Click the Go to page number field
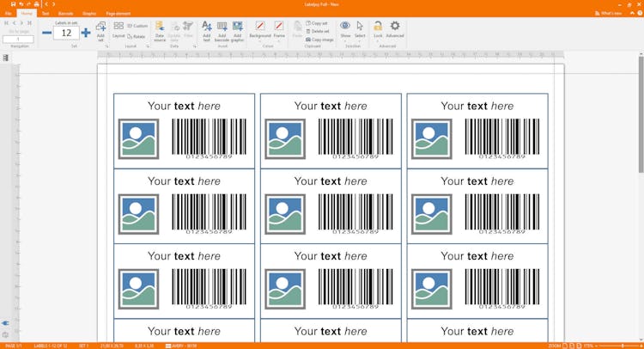The height and width of the screenshot is (349, 644). point(18,39)
